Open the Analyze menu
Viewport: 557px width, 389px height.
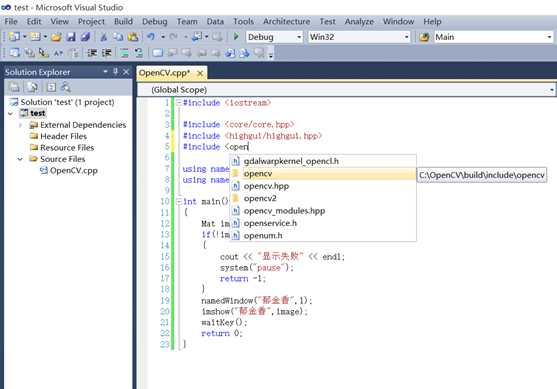click(359, 21)
